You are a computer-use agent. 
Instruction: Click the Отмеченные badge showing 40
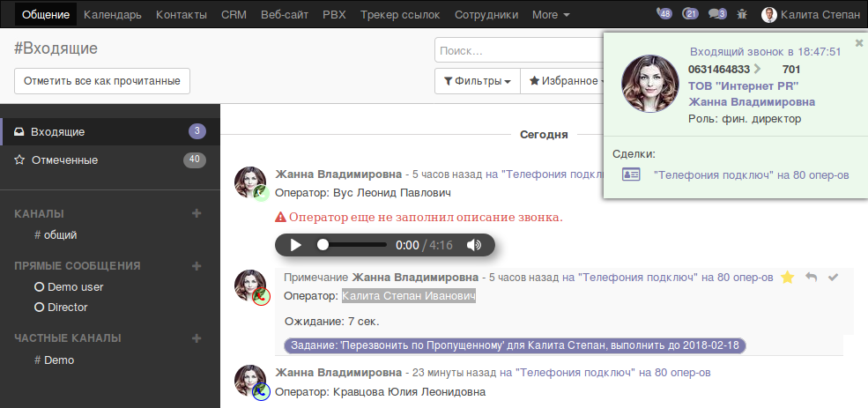coord(195,160)
